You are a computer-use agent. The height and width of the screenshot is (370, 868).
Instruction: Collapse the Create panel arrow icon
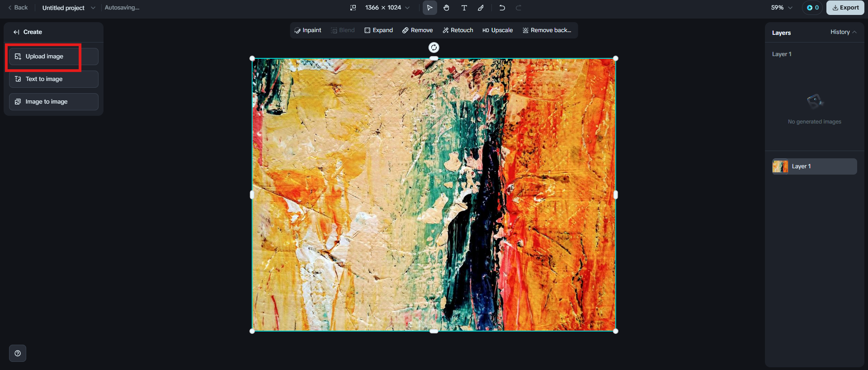click(16, 32)
